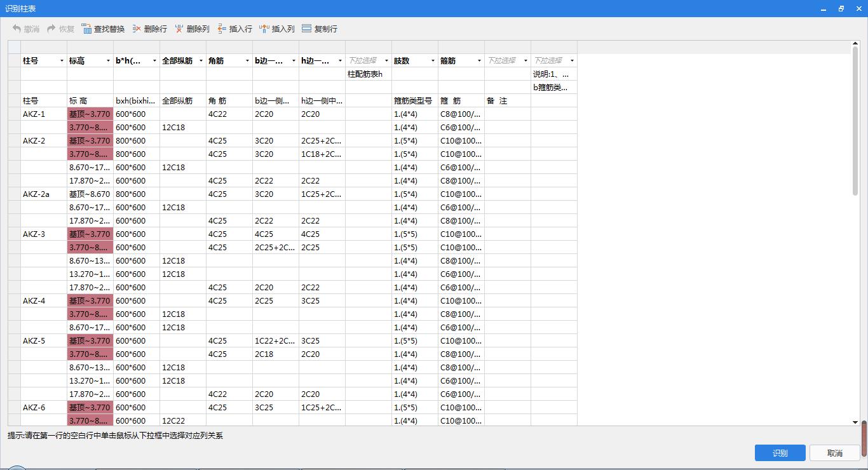Click the 箍筋类型号 header cell

click(415, 101)
